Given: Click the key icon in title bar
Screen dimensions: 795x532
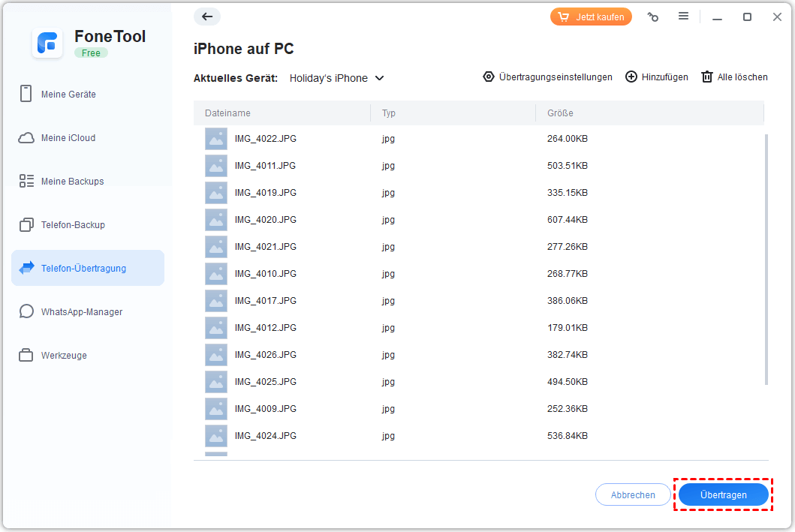Looking at the screenshot, I should 653,17.
